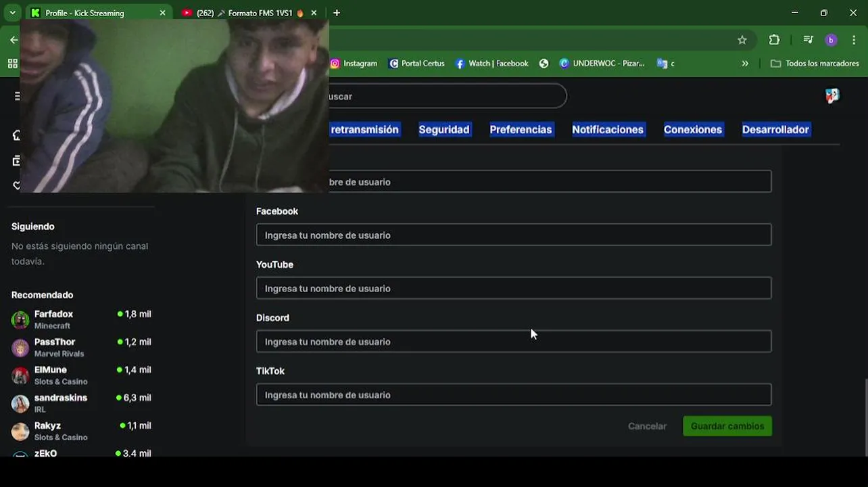Click the TikTok username field

click(514, 395)
